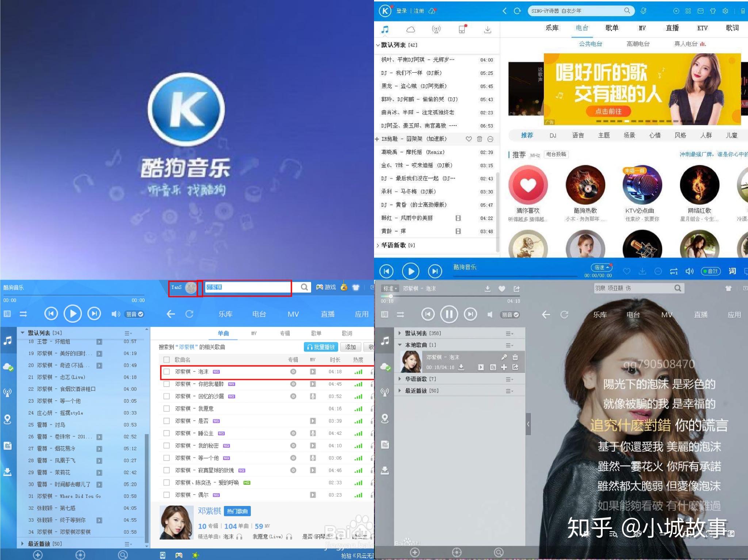Open the 倍速 speed dropdown
This screenshot has height=560, width=748.
coord(602,267)
